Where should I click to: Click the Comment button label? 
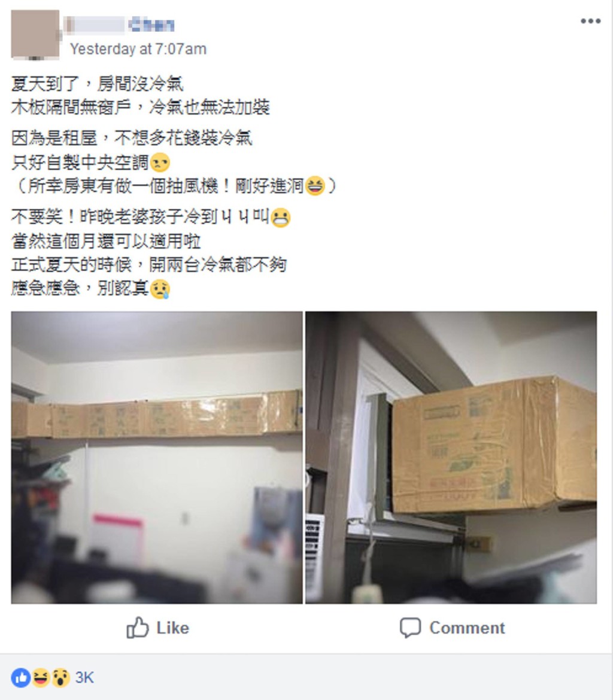click(x=467, y=628)
